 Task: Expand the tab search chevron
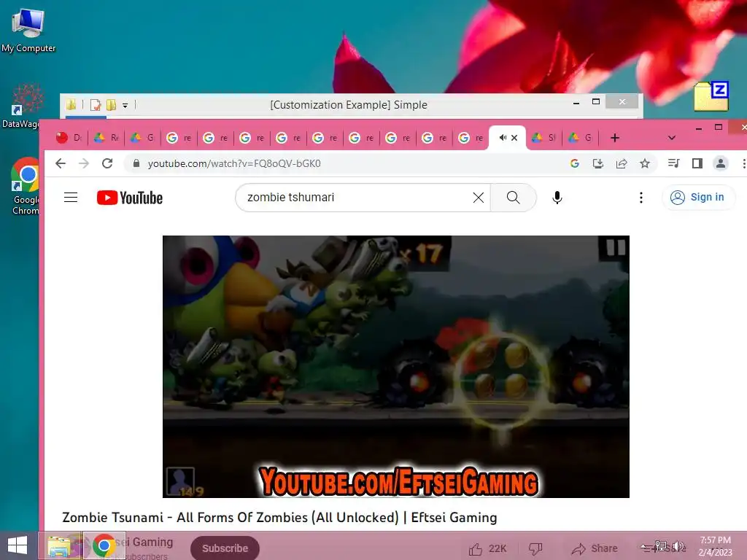point(672,138)
